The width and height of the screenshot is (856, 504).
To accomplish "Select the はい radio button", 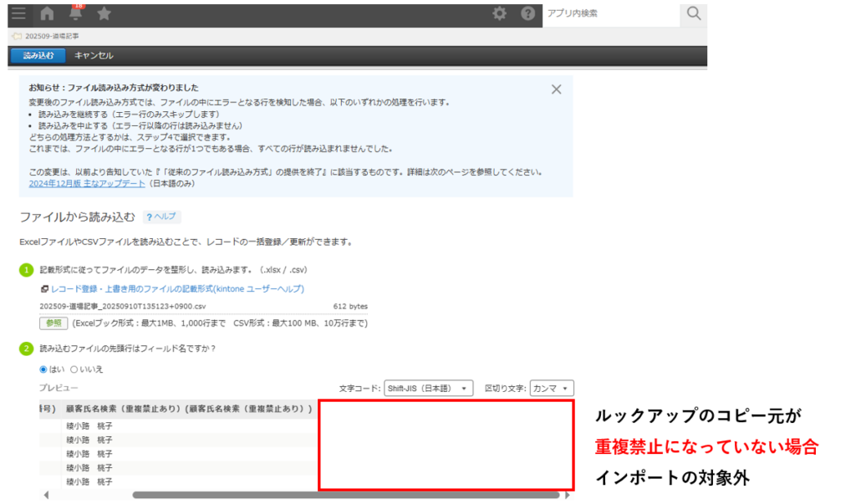I will (44, 369).
